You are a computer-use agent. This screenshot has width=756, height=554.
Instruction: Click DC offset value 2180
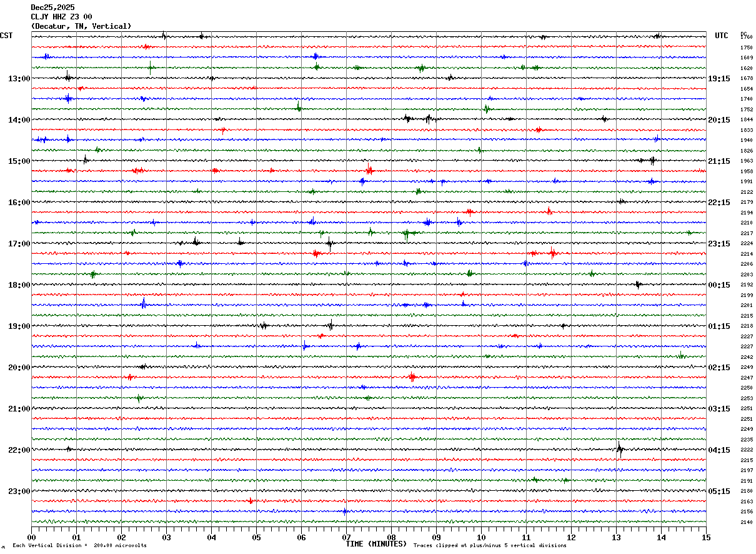(747, 491)
